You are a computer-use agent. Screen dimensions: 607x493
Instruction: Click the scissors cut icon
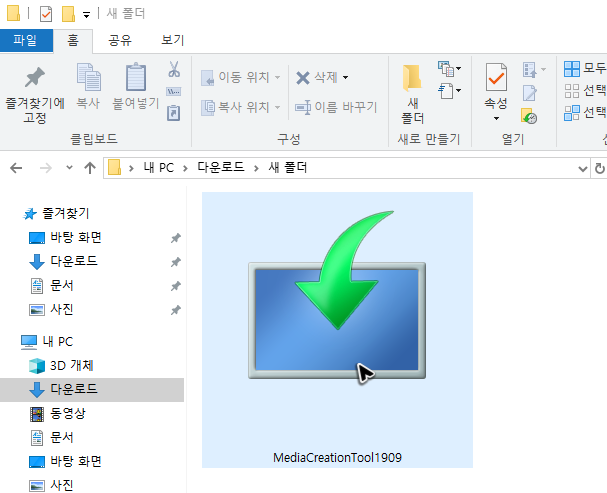pyautogui.click(x=174, y=69)
